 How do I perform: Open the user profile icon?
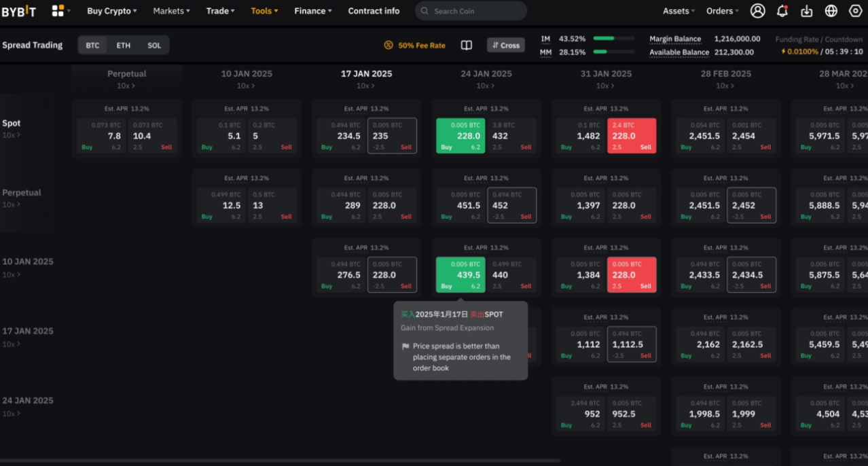(757, 11)
